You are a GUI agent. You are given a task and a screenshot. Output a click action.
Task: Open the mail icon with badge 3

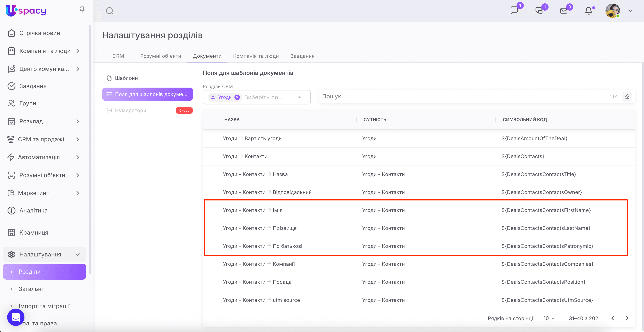tap(564, 11)
